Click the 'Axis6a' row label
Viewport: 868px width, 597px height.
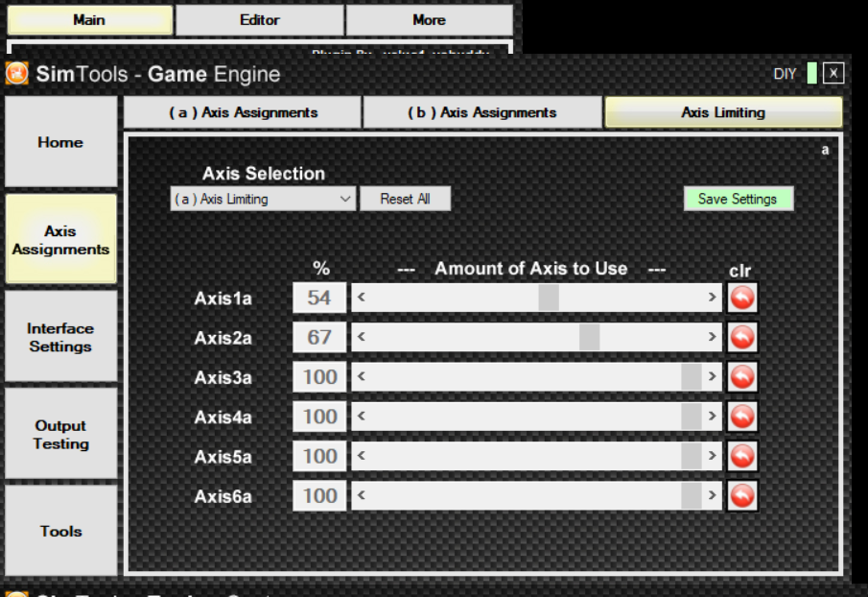click(x=223, y=496)
